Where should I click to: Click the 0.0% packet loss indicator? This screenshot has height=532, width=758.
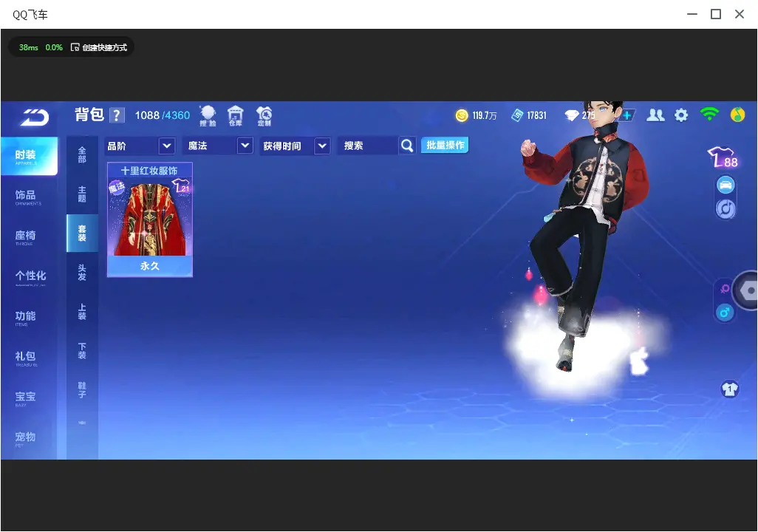coord(54,47)
